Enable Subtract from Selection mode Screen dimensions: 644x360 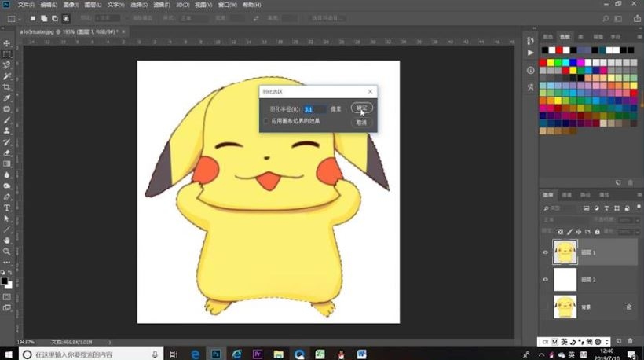[55, 19]
